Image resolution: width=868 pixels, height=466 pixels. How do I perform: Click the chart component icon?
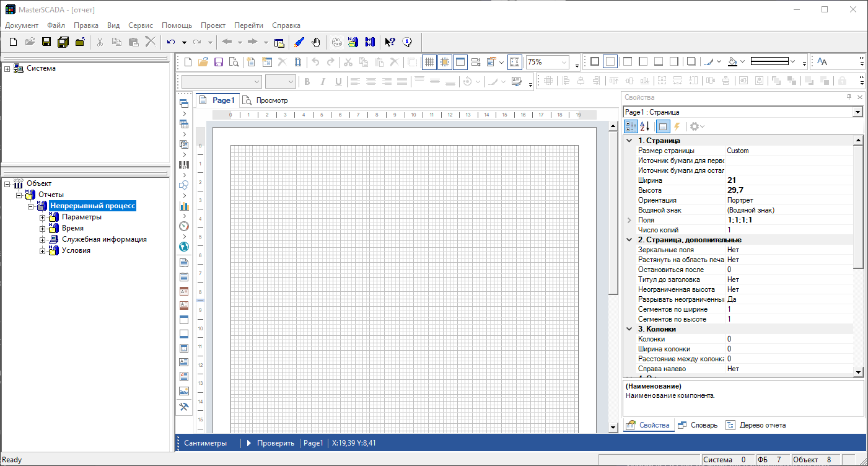184,206
